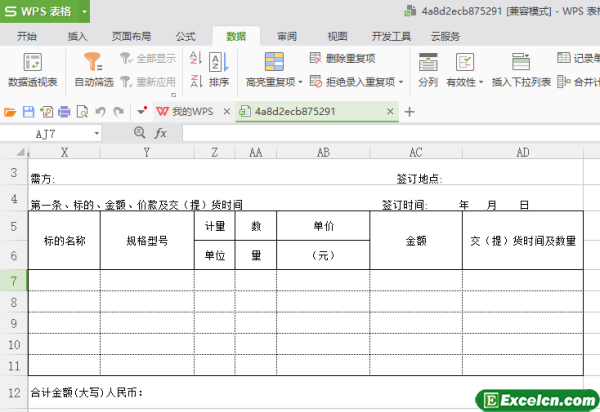The height and width of the screenshot is (412, 600).
Task: Open the Validity (有效性) dropdown
Action: point(480,82)
